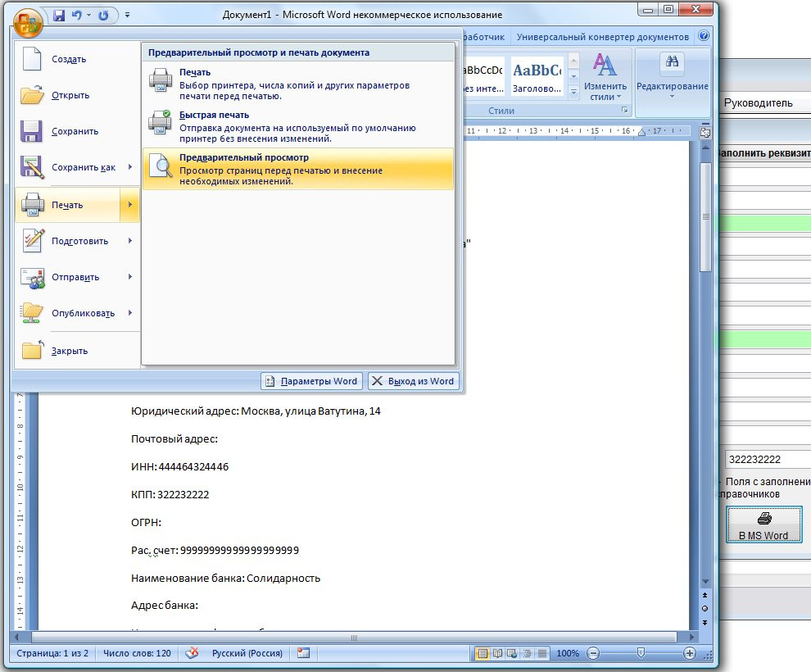The height and width of the screenshot is (672, 811).
Task: Click the 100% zoom level button
Action: 568,653
